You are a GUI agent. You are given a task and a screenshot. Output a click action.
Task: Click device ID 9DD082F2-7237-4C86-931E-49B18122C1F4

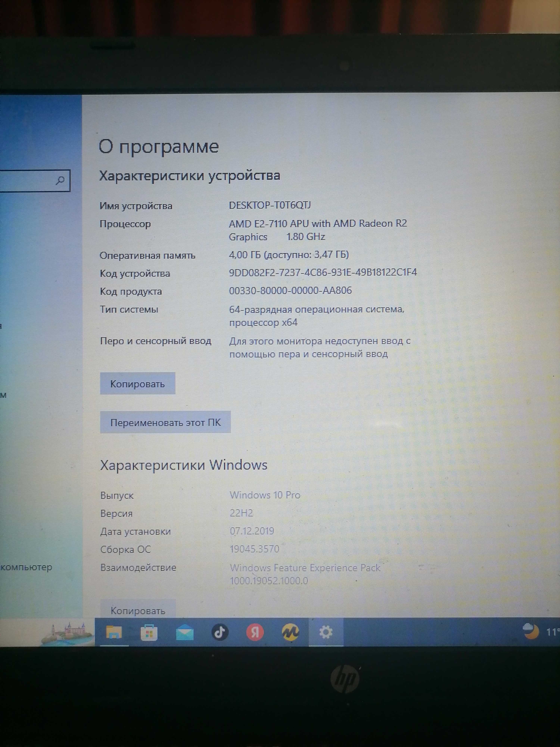tap(323, 272)
